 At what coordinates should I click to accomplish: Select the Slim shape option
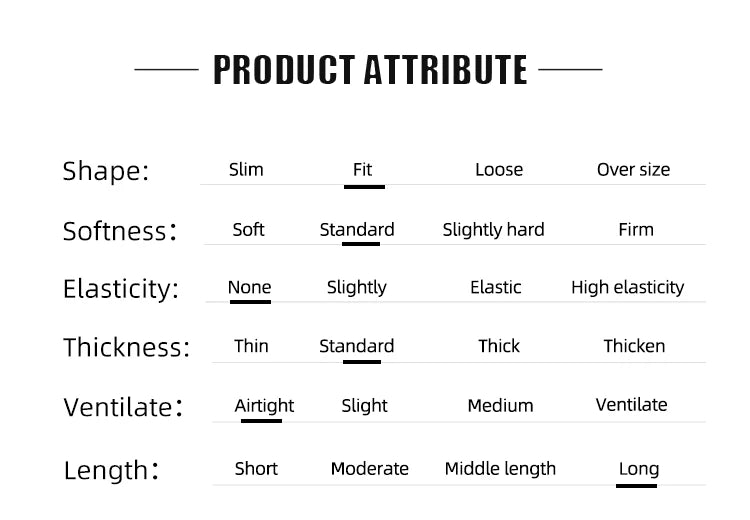[246, 170]
